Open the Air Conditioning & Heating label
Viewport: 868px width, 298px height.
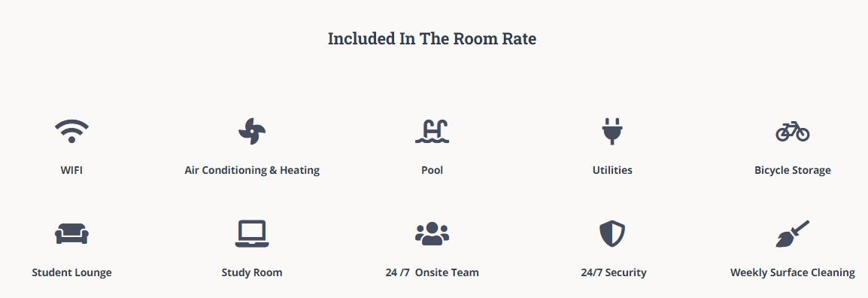click(252, 171)
